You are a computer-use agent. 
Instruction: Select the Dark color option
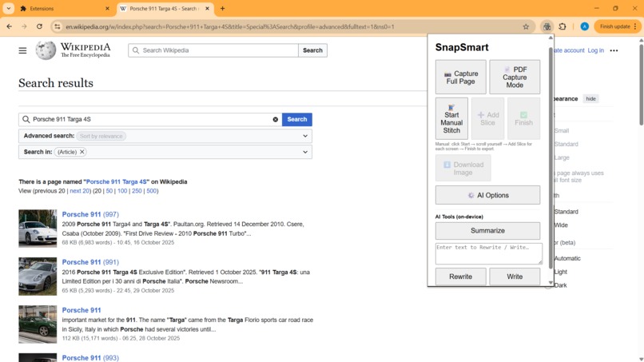(x=560, y=285)
